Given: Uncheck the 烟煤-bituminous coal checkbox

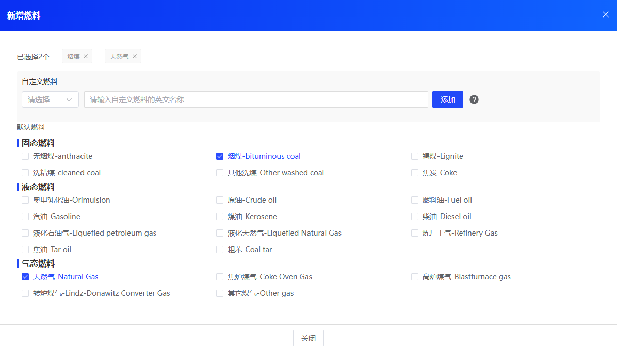Looking at the screenshot, I should [x=220, y=156].
